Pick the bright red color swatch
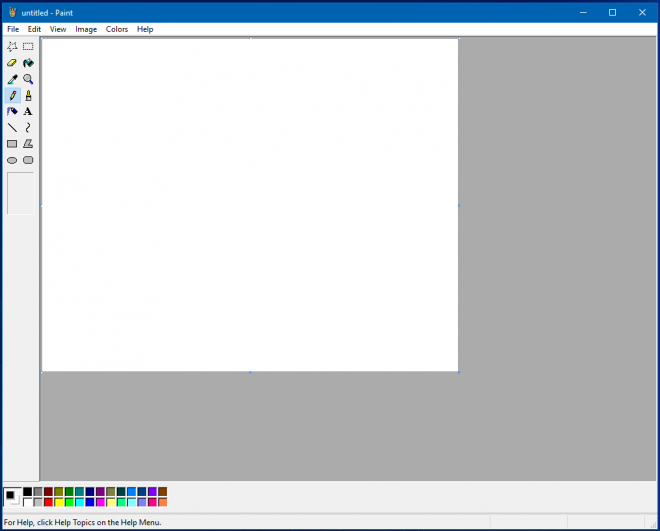 point(49,502)
